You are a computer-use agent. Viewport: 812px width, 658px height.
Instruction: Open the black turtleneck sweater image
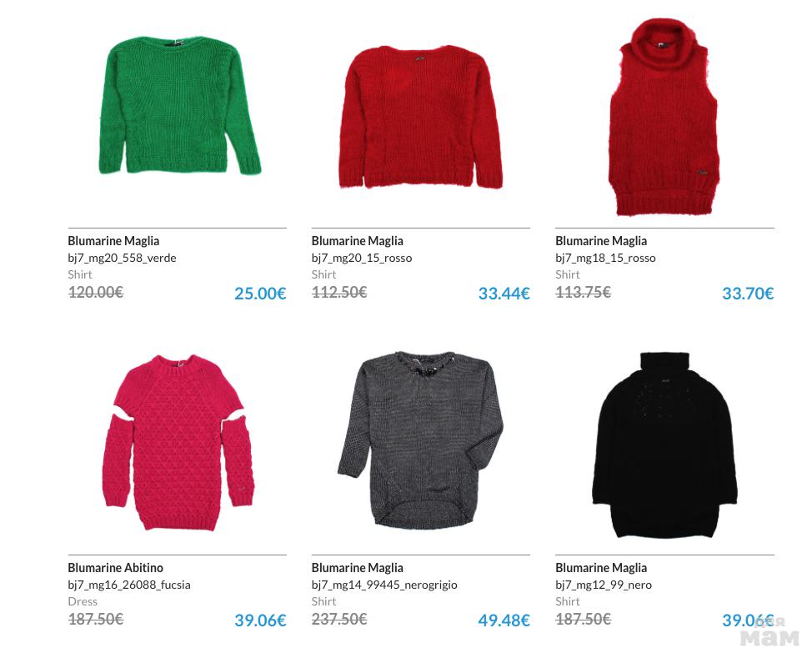(664, 445)
